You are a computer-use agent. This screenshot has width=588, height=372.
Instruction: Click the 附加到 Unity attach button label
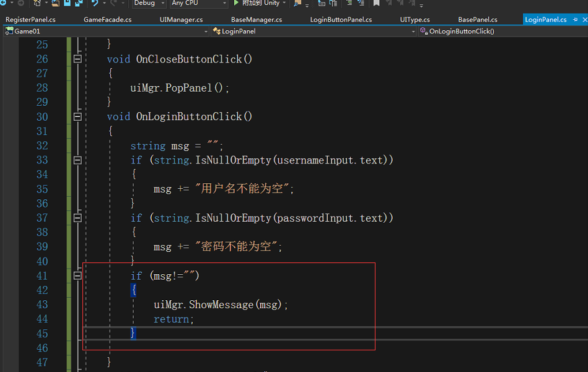click(261, 3)
